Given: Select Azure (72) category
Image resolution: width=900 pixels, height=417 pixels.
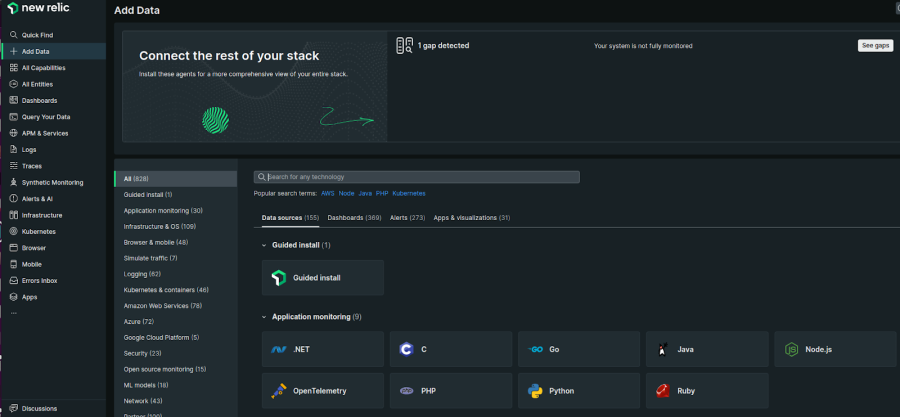Looking at the screenshot, I should 176,322.
